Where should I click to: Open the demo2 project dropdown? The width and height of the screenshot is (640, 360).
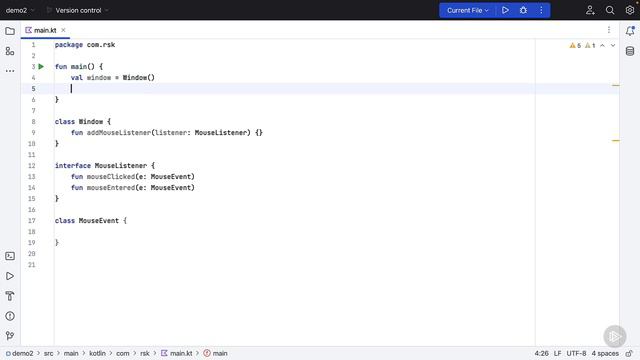point(20,10)
